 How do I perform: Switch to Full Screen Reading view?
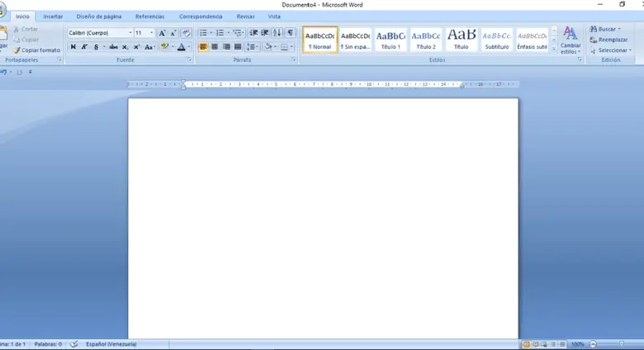[535, 344]
